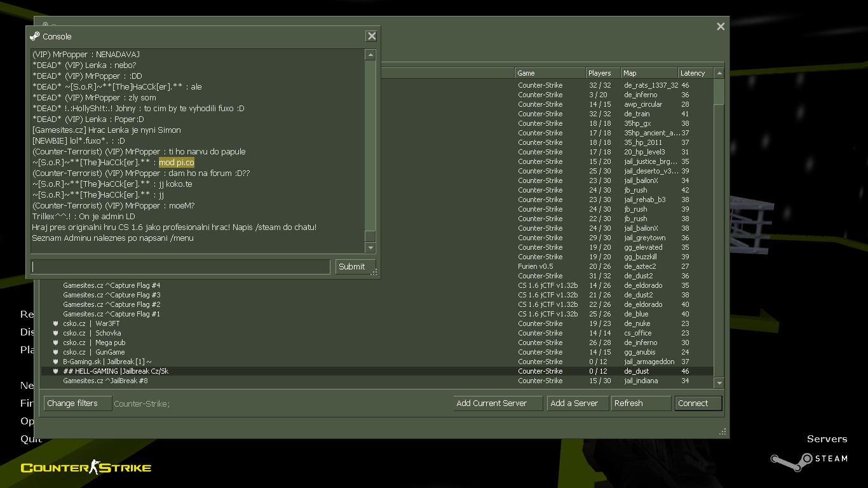Click the console command input field
The image size is (868, 488).
[180, 267]
